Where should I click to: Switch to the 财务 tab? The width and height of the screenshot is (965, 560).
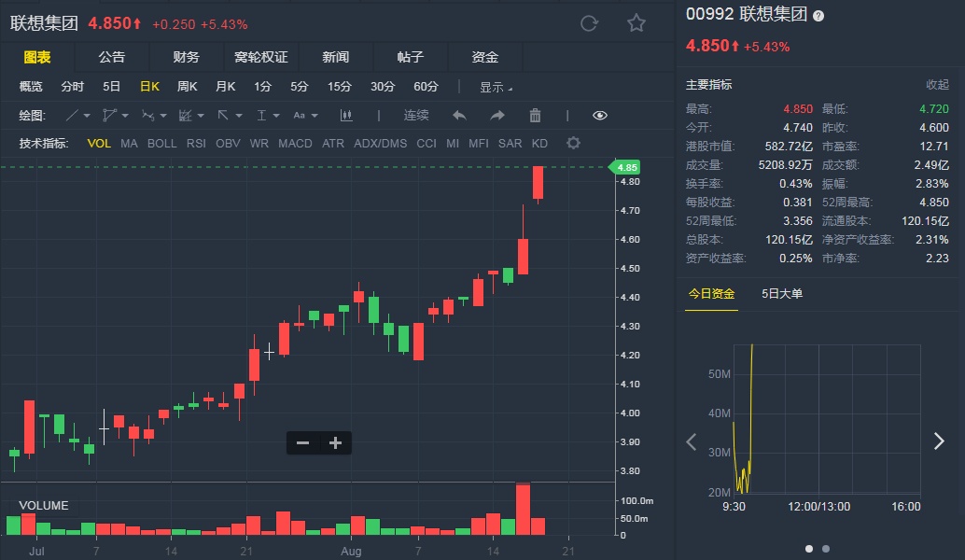click(186, 57)
